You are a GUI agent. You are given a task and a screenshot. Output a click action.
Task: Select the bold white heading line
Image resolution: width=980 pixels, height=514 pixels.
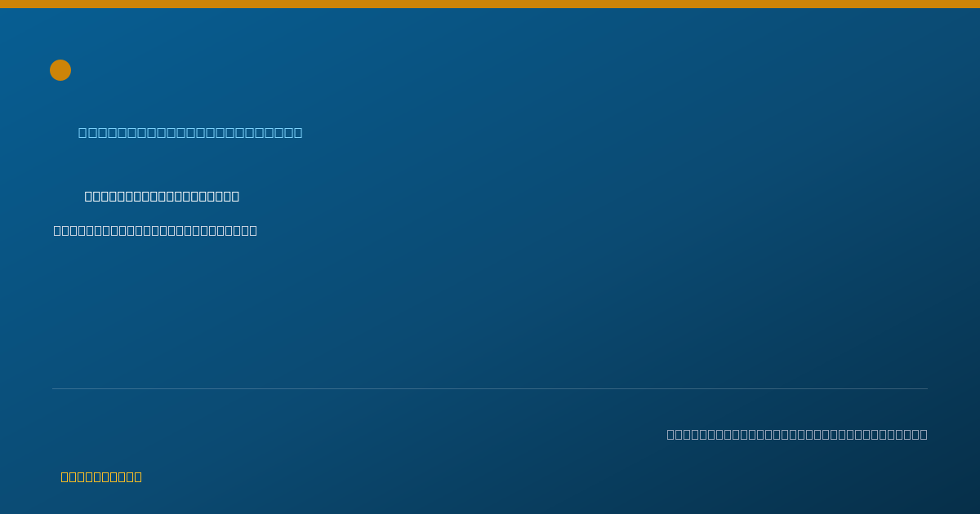point(162,196)
